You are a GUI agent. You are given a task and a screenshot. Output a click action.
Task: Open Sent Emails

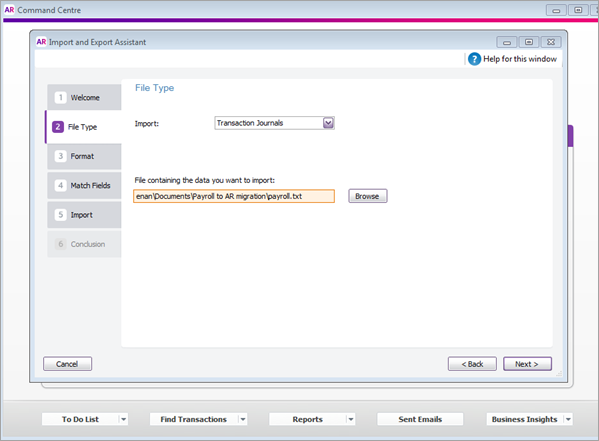click(420, 419)
